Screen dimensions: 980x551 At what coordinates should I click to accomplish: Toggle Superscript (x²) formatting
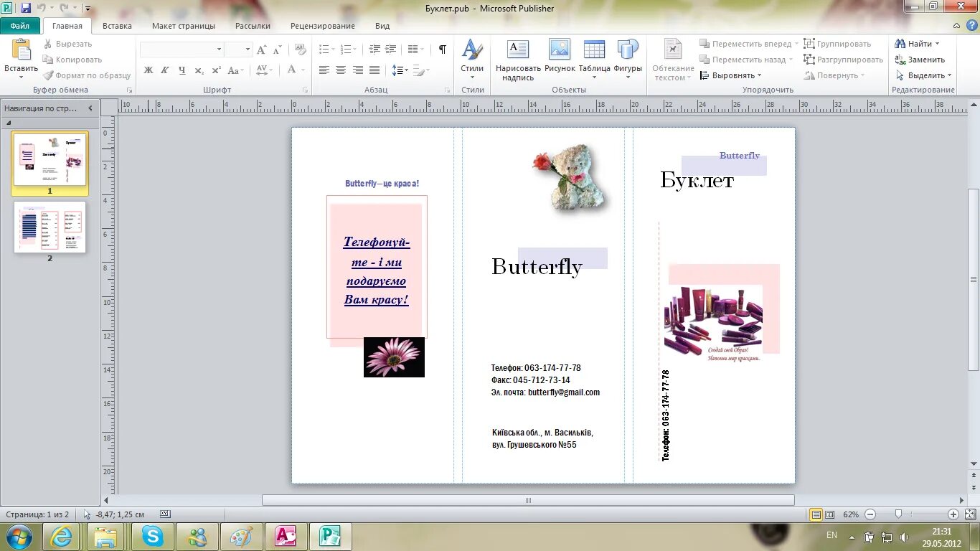pos(217,70)
